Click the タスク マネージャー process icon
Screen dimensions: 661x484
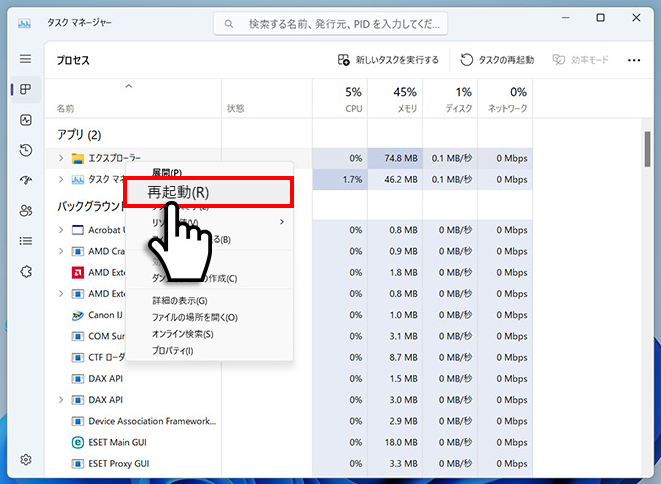pyautogui.click(x=78, y=180)
